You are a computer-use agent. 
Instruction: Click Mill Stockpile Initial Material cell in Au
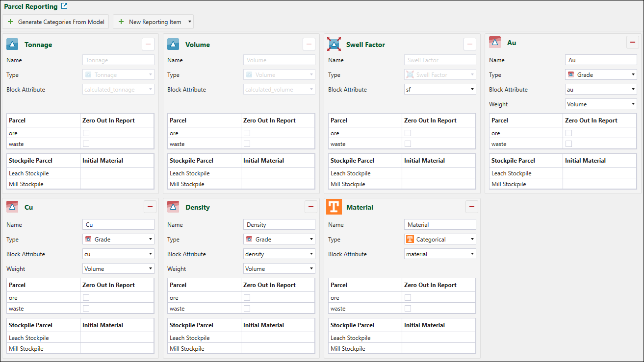pos(599,184)
